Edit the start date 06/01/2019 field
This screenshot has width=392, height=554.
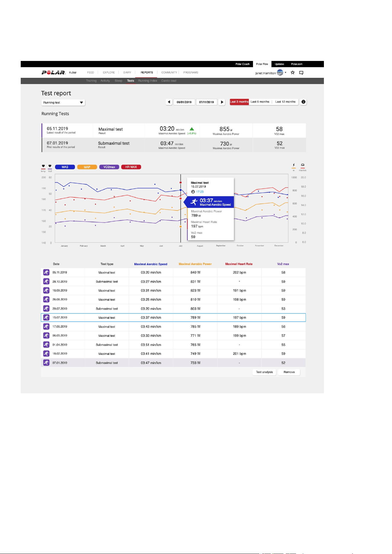(184, 102)
